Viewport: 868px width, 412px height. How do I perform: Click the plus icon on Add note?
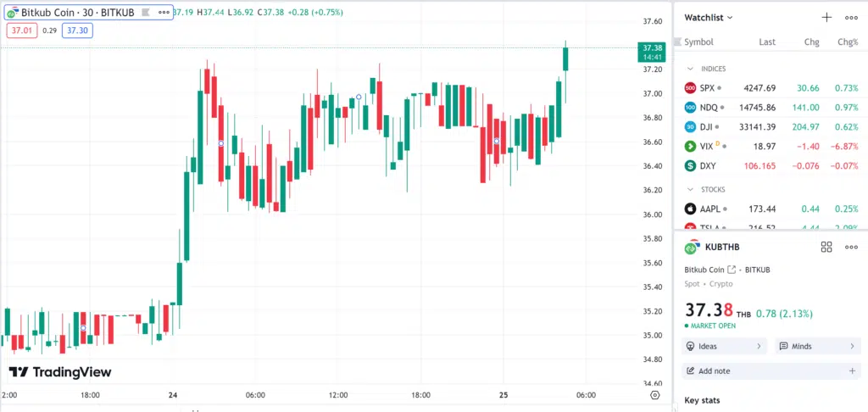coord(852,371)
